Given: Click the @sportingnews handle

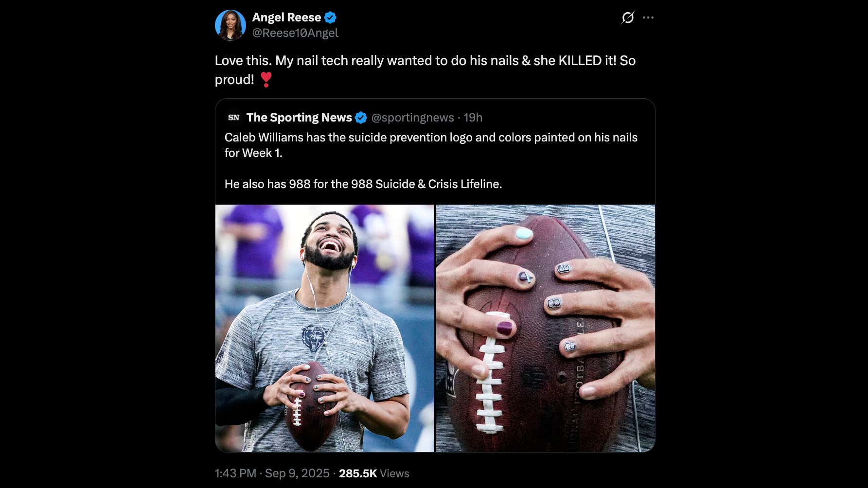Looking at the screenshot, I should (413, 117).
